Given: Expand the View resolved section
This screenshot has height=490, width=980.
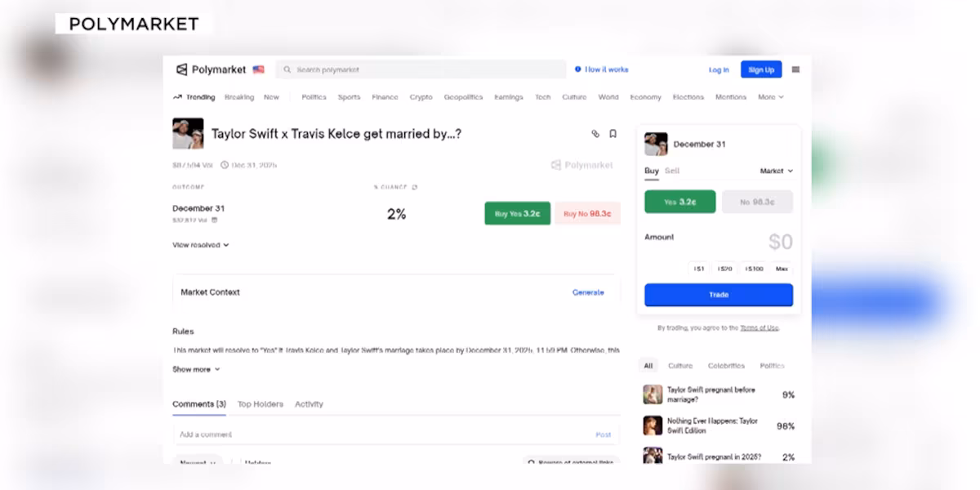Looking at the screenshot, I should 200,245.
